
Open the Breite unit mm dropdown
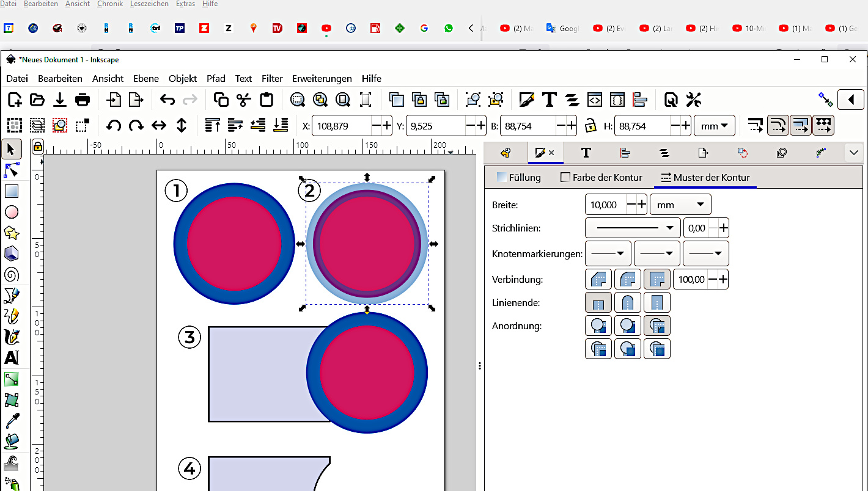click(680, 205)
